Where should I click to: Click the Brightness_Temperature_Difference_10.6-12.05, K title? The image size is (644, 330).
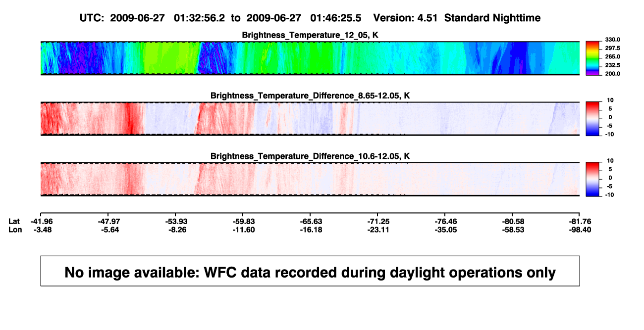(x=310, y=156)
